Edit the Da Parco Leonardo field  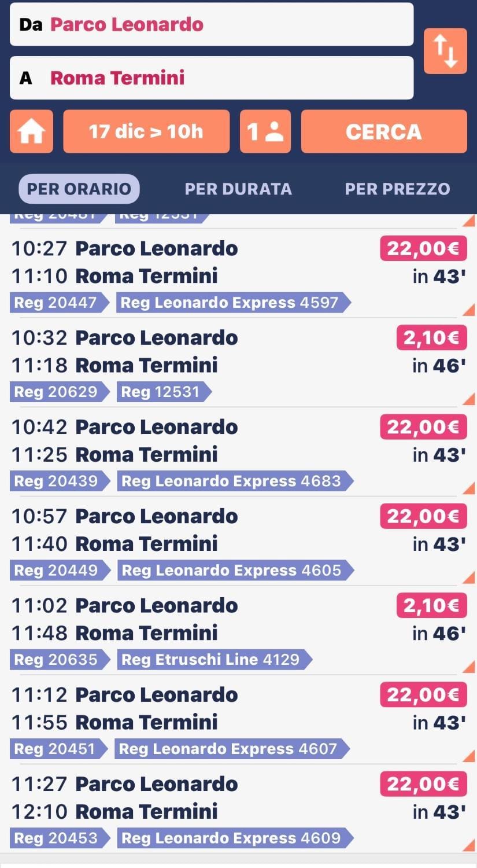(x=212, y=24)
